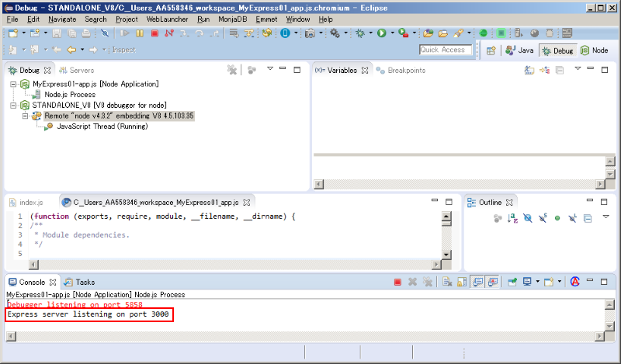The height and width of the screenshot is (364, 621).
Task: Click the blue mobile device icon in the toolbar
Action: pyautogui.click(x=285, y=33)
